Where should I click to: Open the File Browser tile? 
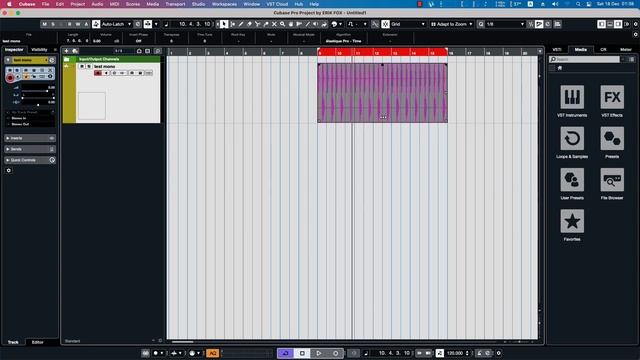(612, 180)
